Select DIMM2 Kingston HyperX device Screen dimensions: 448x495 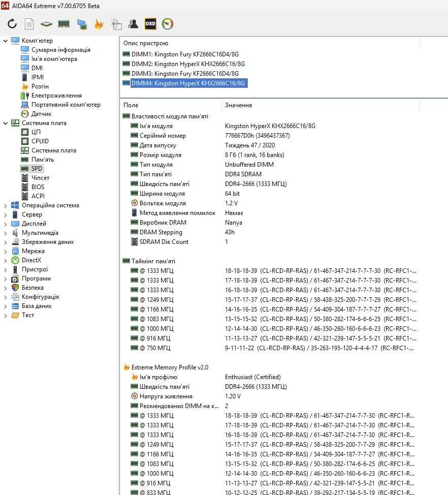point(188,64)
